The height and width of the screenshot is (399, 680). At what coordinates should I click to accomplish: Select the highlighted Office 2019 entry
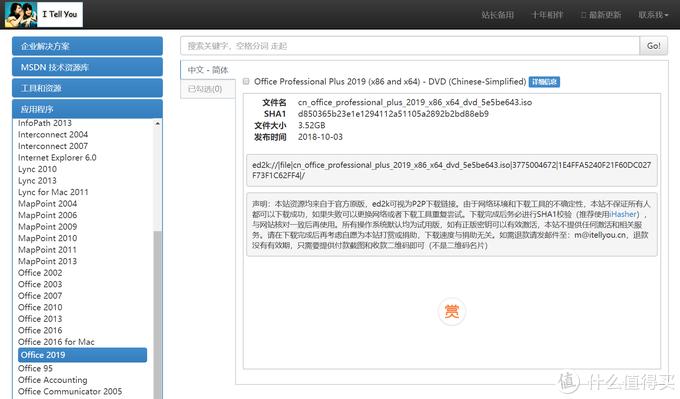82,355
